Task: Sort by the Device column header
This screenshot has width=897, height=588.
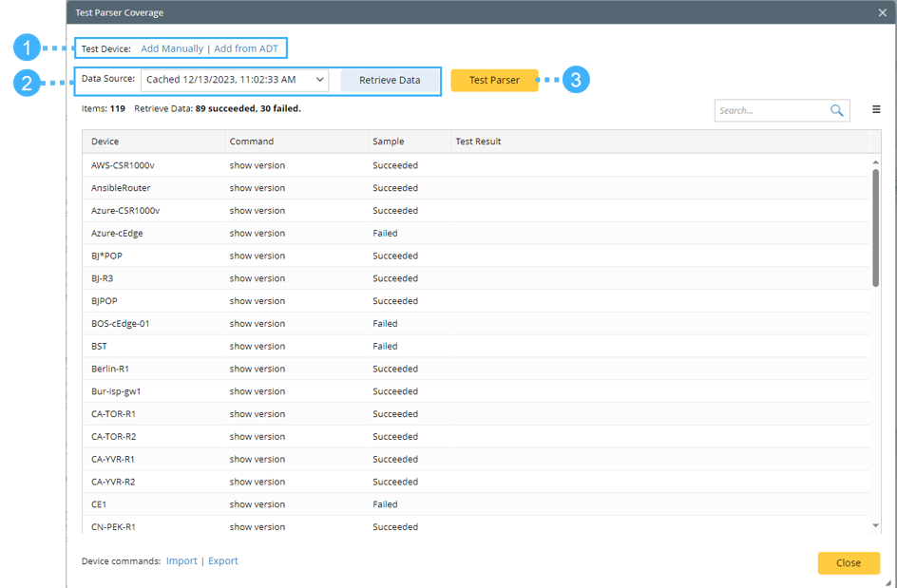Action: tap(105, 142)
